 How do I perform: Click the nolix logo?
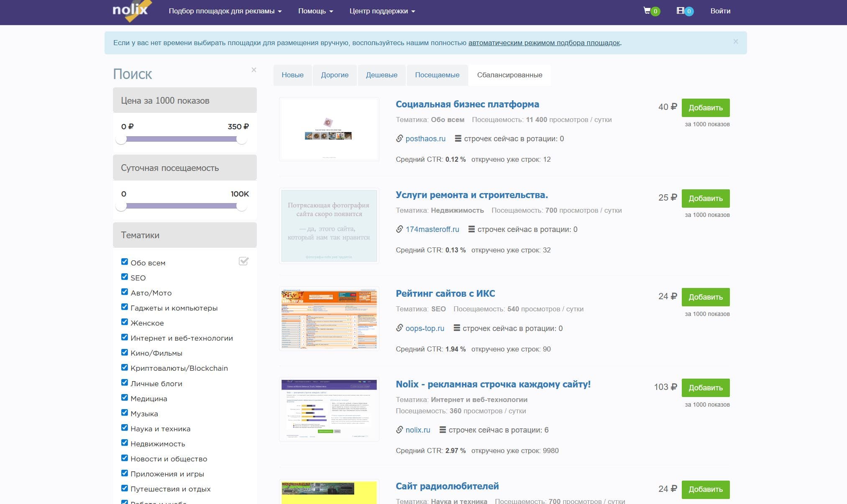coord(131,11)
